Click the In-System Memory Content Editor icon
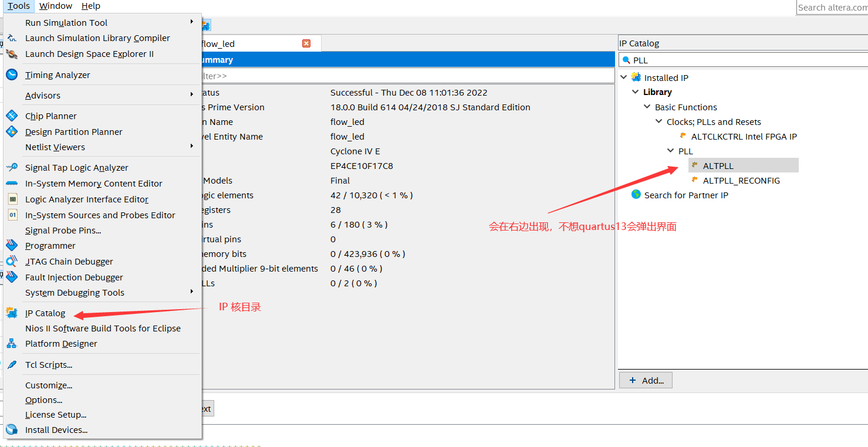Screen dimensions: 868x447 (12, 184)
